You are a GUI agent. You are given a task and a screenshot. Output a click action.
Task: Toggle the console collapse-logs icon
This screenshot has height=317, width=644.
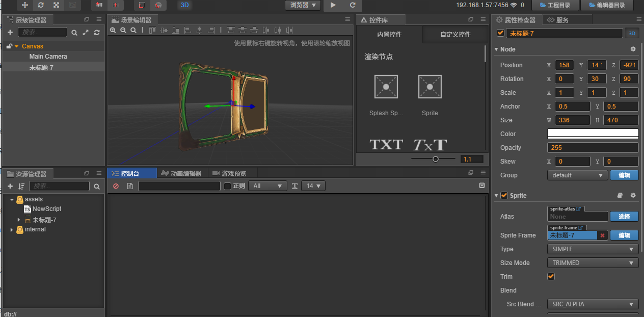[x=482, y=186]
